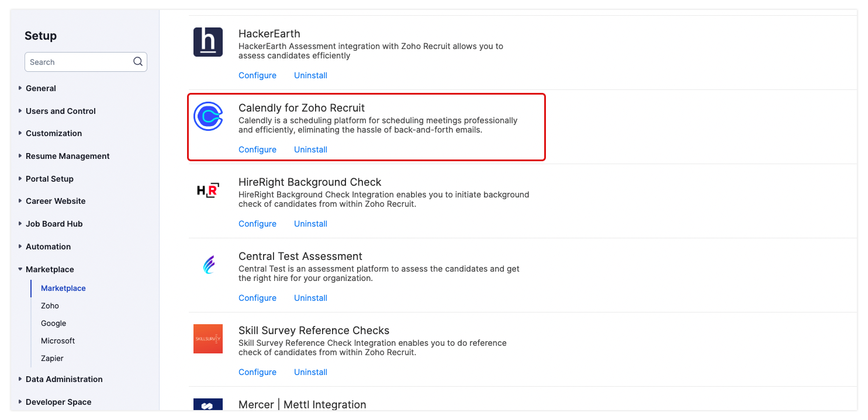
Task: Click the search magnifier icon in Setup
Action: pyautogui.click(x=138, y=61)
